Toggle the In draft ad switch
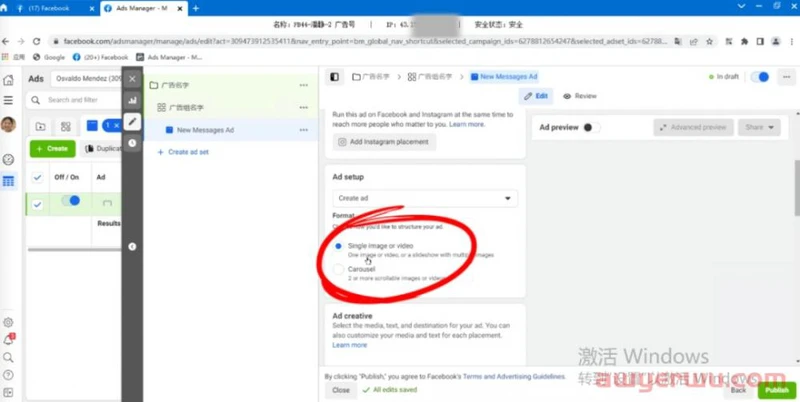 (760, 77)
